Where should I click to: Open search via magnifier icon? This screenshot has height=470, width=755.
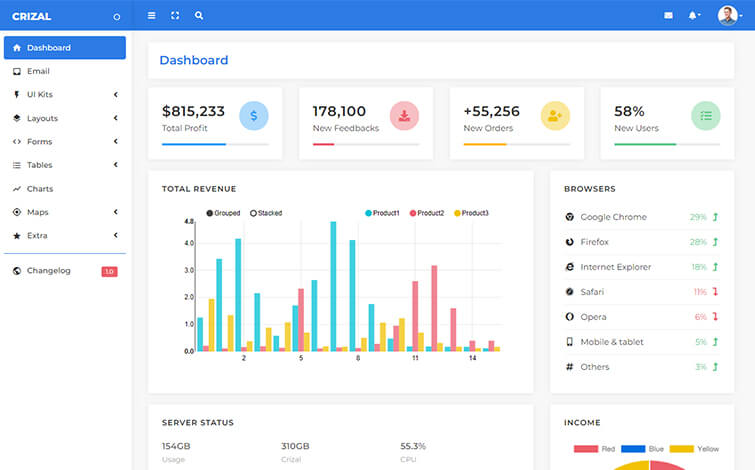click(x=199, y=15)
